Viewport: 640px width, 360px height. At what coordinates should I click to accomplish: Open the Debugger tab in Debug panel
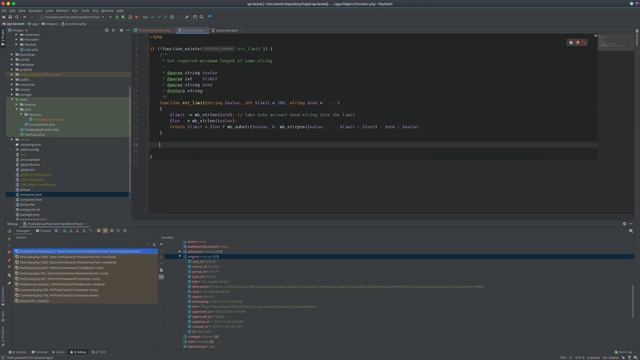(x=21, y=231)
